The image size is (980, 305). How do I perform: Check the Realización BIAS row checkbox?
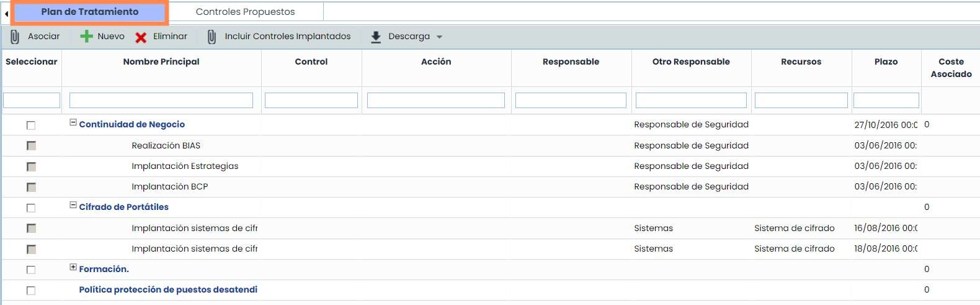click(x=31, y=146)
